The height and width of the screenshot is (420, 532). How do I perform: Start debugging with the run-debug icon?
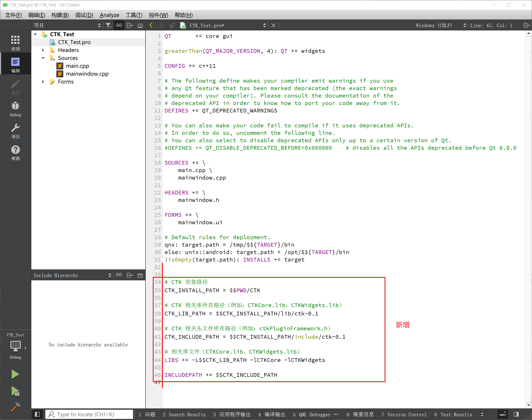(x=15, y=391)
